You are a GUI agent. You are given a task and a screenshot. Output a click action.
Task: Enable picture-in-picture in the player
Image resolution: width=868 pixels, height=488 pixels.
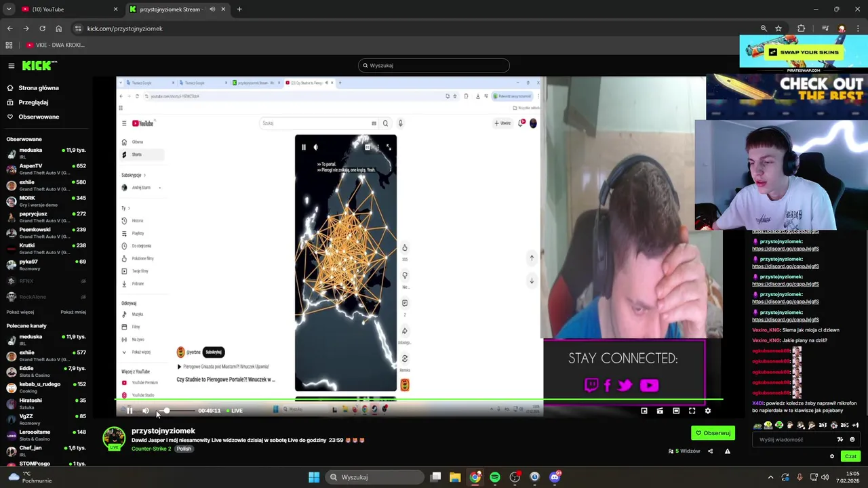(x=644, y=411)
